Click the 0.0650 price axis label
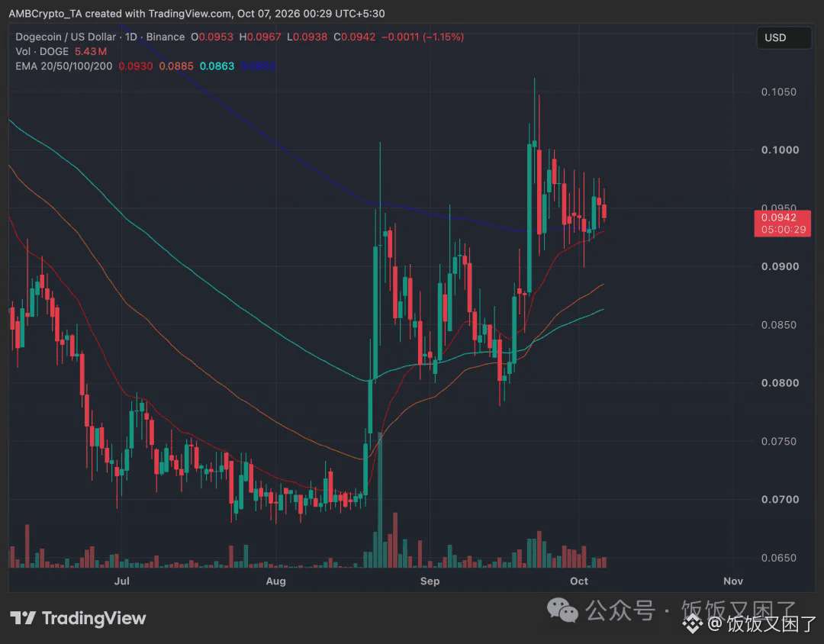This screenshot has height=644, width=824. (779, 558)
